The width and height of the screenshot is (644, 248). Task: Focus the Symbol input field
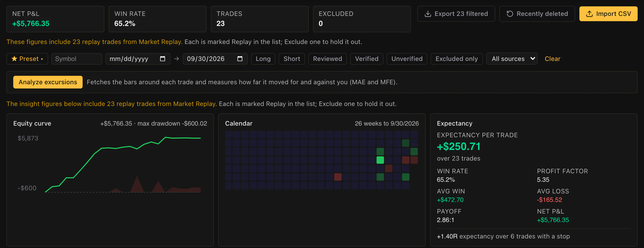[77, 59]
